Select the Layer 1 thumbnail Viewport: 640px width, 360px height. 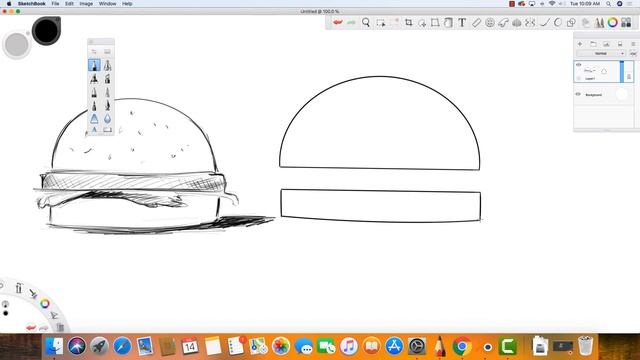click(597, 71)
